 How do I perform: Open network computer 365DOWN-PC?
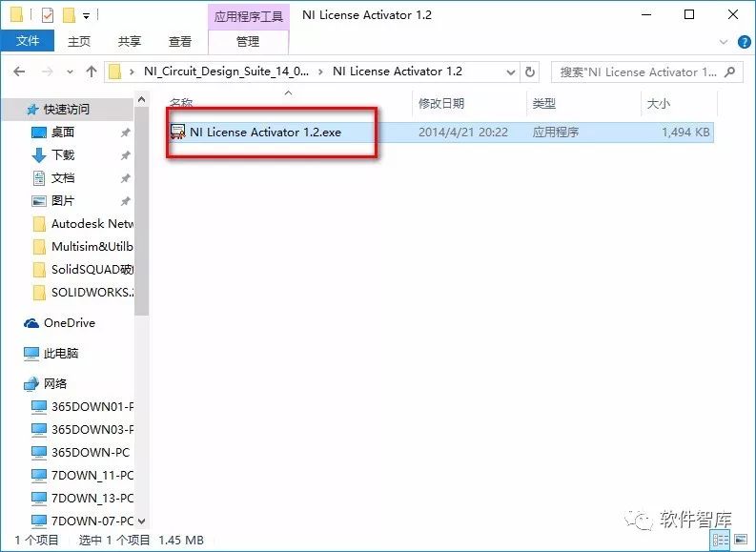point(91,452)
